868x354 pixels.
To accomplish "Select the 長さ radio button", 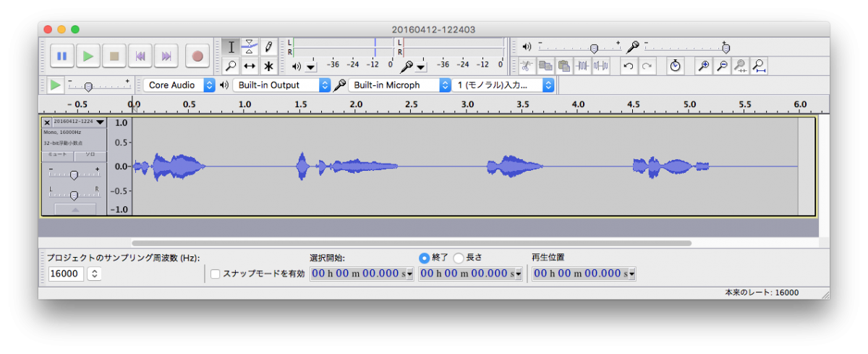I will 459,258.
